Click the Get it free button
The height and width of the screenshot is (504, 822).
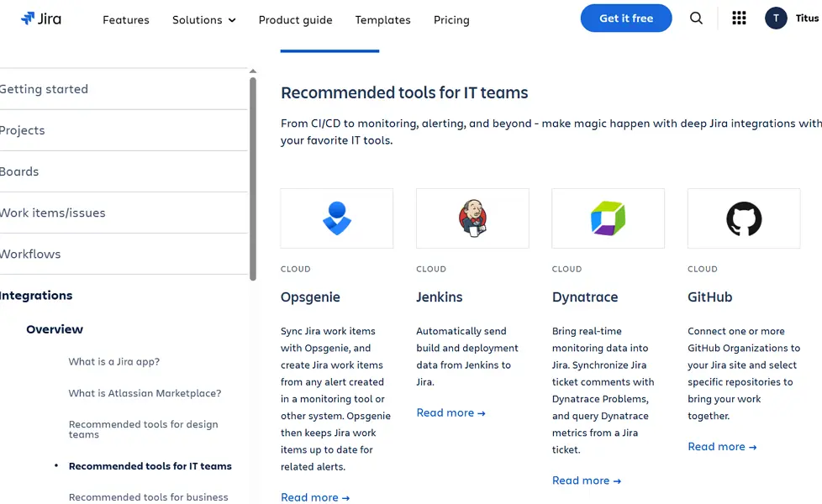[626, 18]
